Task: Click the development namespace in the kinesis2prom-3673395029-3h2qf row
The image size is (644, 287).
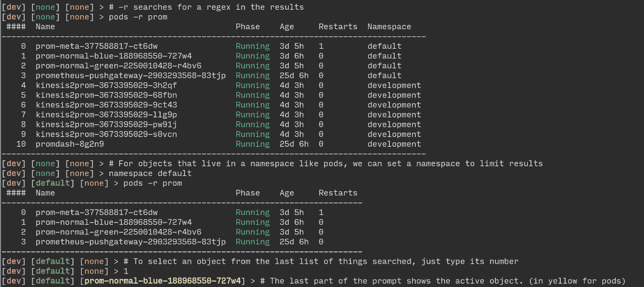Action: [x=394, y=85]
